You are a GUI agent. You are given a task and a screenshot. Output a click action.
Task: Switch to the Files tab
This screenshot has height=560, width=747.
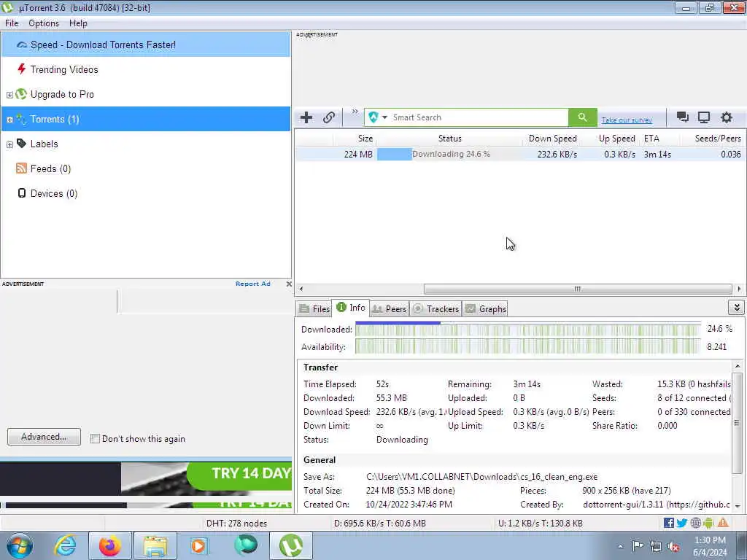(x=314, y=308)
